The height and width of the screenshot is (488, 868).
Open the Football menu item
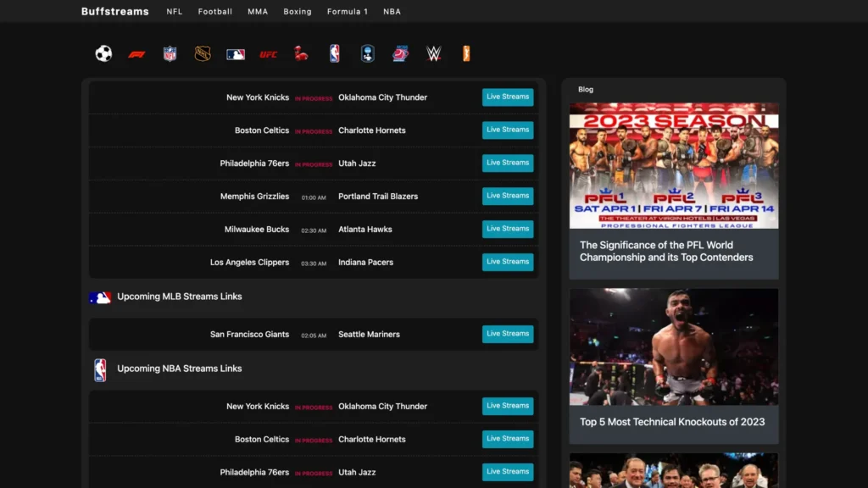215,12
